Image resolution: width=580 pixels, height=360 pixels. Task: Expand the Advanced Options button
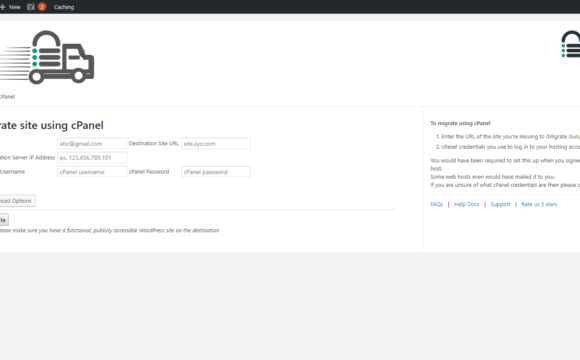[17, 201]
